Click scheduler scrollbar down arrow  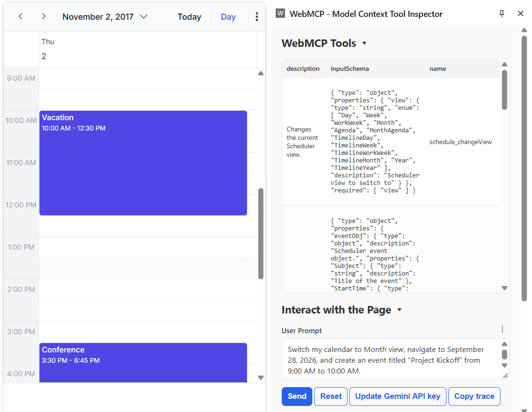(261, 377)
